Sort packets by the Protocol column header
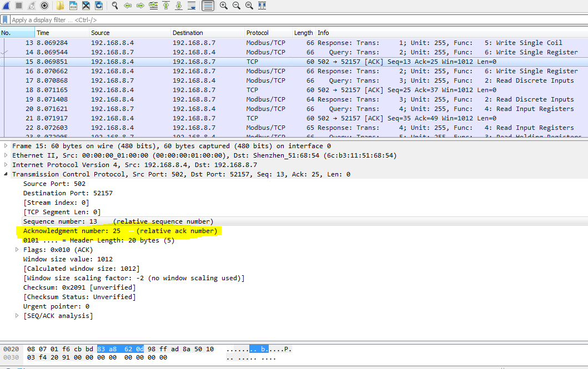588x369 pixels. pyautogui.click(x=268, y=33)
